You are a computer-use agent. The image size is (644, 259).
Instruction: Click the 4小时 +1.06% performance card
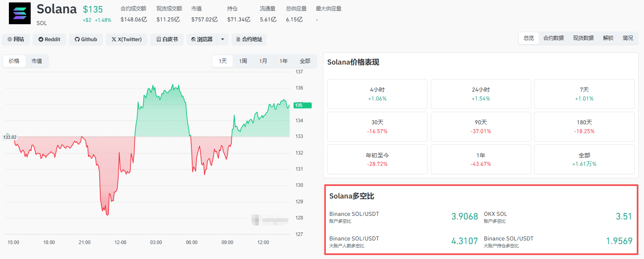377,94
